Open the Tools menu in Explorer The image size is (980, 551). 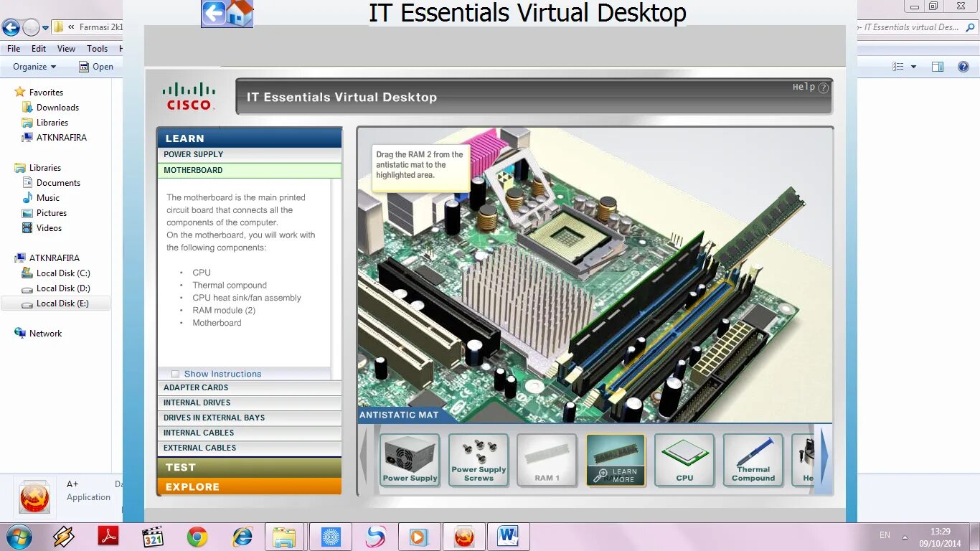point(97,49)
